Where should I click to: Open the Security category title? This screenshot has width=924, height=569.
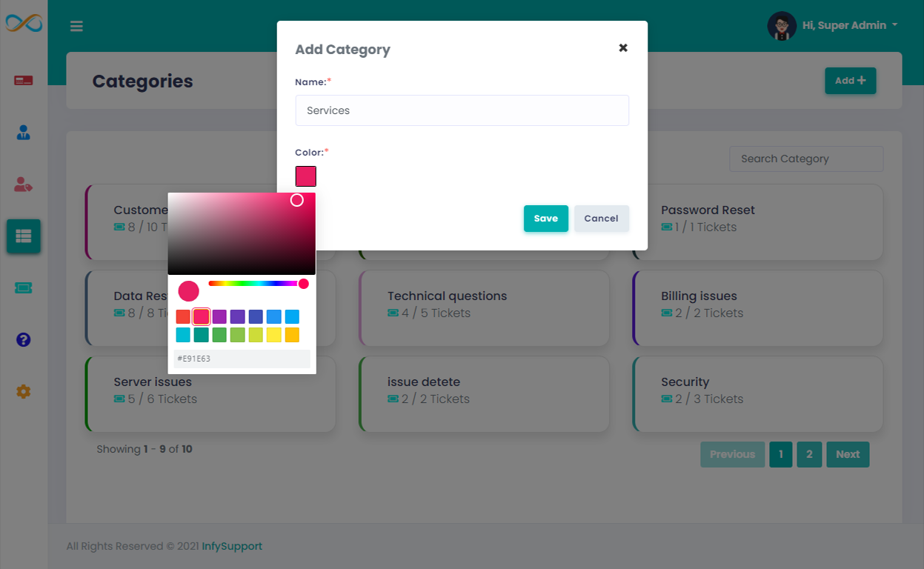(685, 382)
